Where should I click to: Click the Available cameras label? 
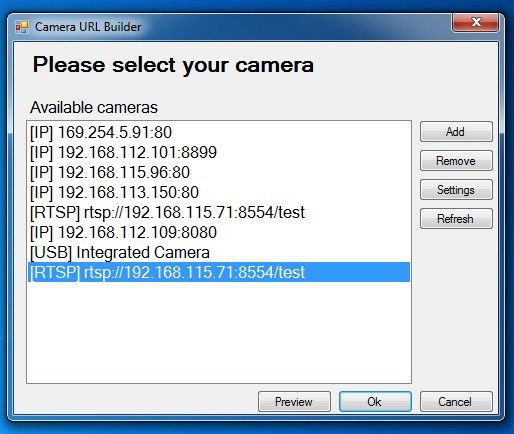pos(94,107)
